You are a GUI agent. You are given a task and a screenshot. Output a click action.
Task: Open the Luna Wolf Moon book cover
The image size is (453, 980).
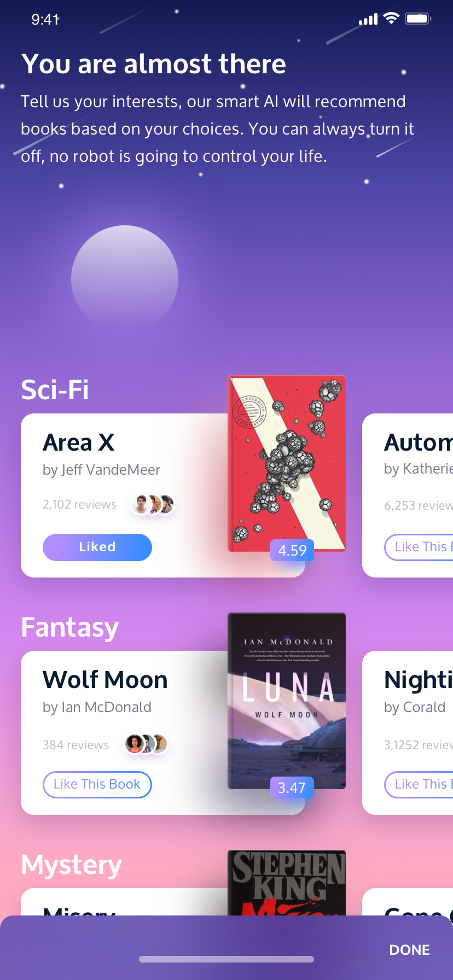pos(287,701)
